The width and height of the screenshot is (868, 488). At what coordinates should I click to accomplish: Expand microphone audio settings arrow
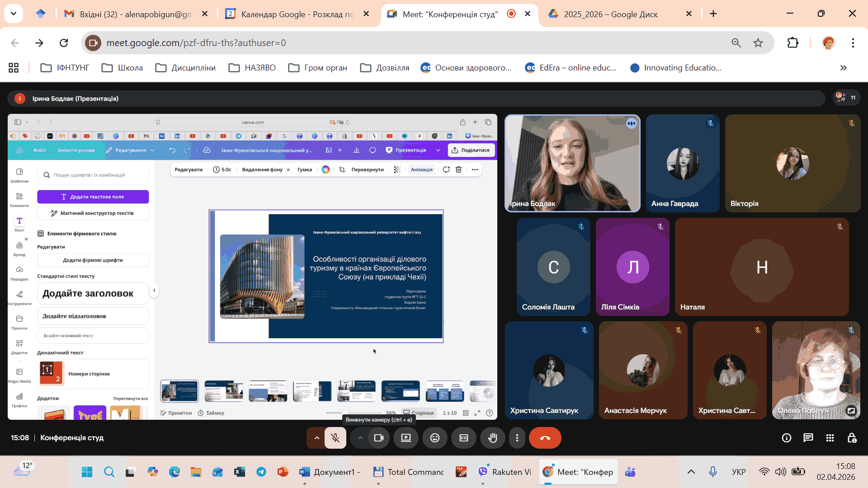click(316, 438)
